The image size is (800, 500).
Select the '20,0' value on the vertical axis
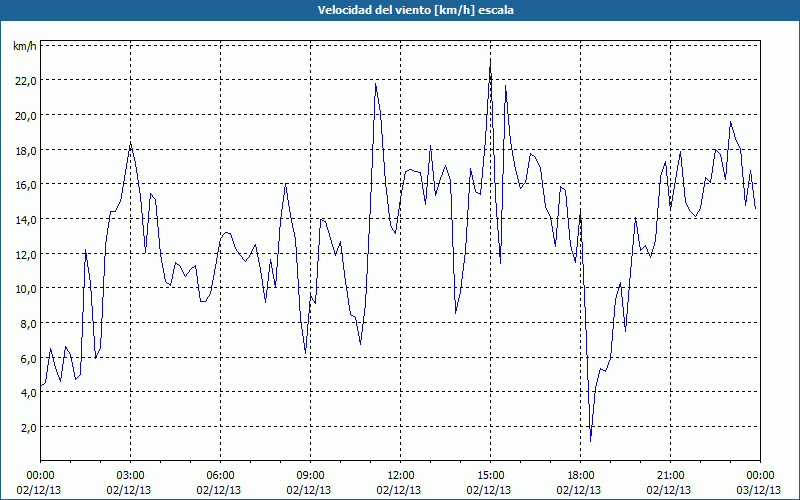point(27,115)
